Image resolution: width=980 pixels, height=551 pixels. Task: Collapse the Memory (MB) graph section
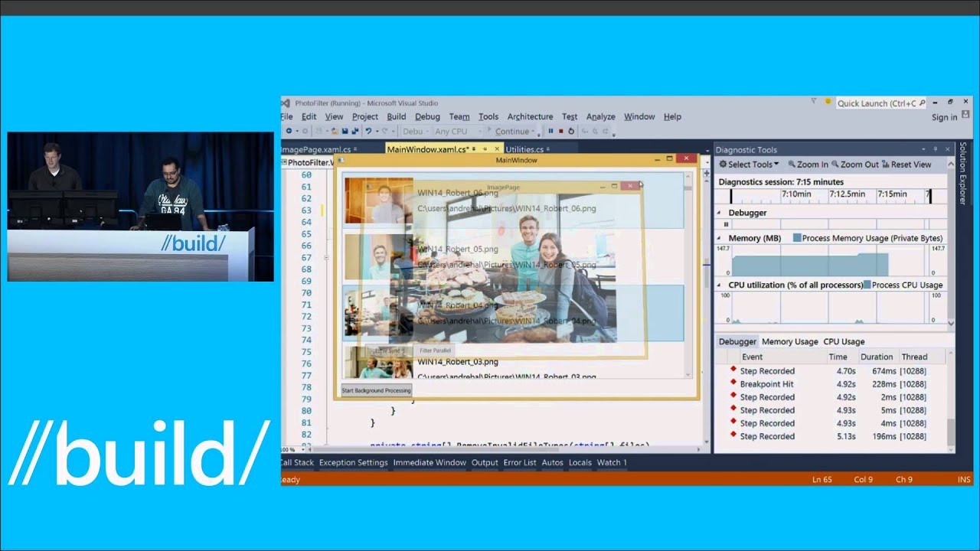tap(719, 238)
